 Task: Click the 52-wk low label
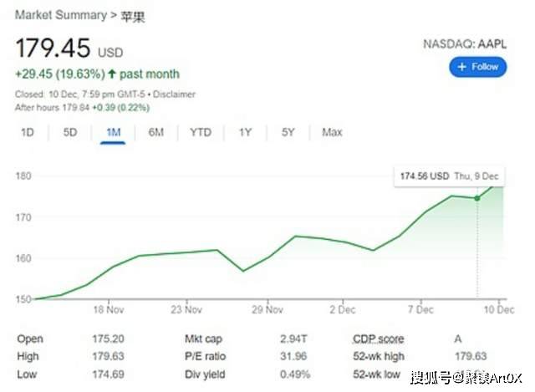coord(376,374)
